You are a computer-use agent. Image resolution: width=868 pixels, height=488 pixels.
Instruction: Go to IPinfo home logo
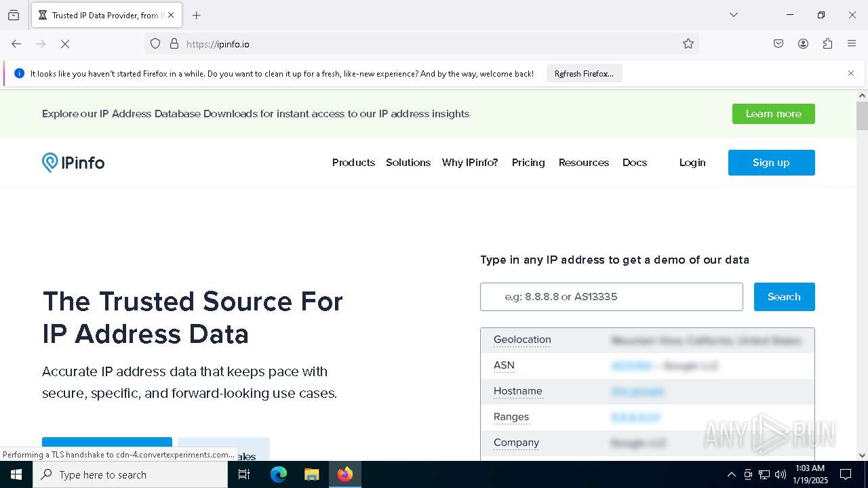click(x=73, y=163)
